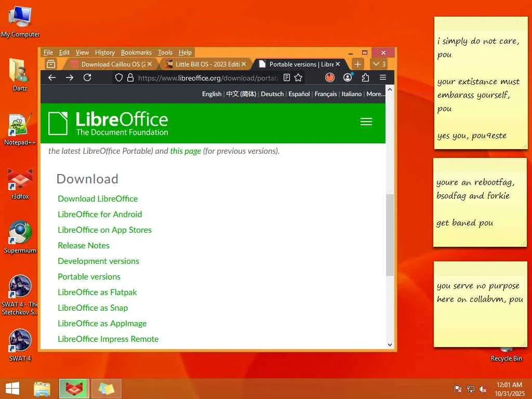The image size is (532, 399).
Task: Open LibreOffice Impress Remote link
Action: [108, 339]
